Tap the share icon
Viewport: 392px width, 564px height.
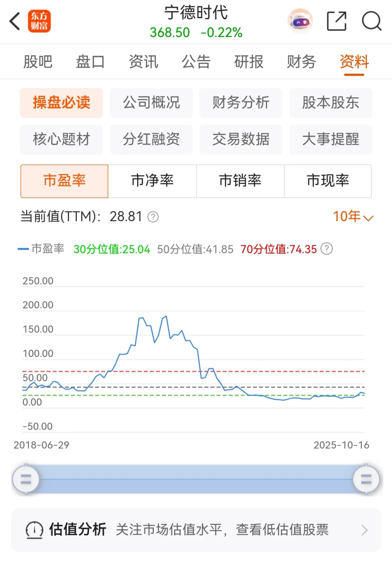(336, 21)
